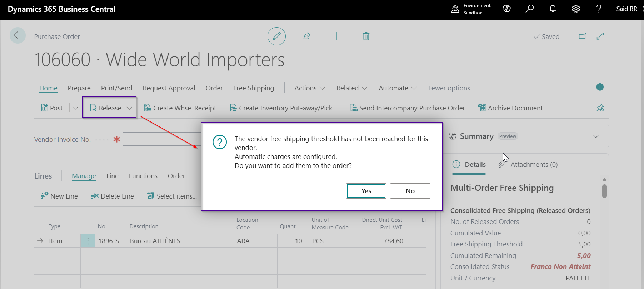Click the pencil edit icon
644x289 pixels.
[276, 36]
